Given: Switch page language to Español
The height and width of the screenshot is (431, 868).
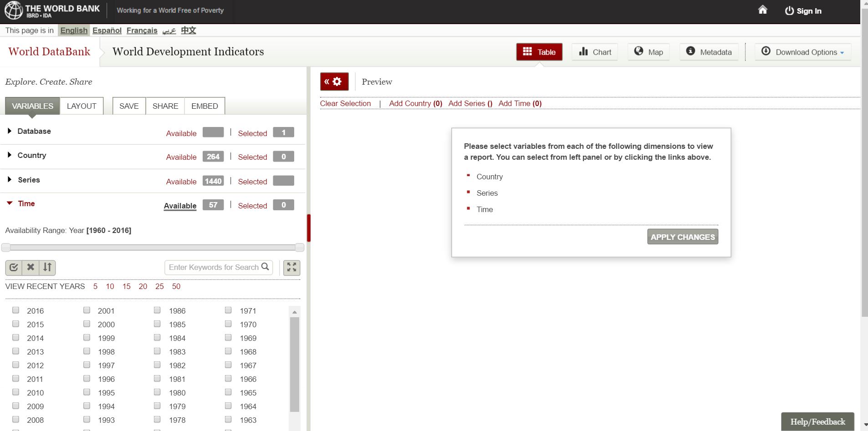Looking at the screenshot, I should [107, 30].
